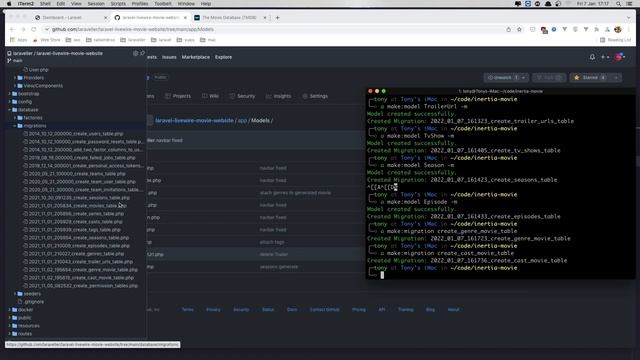The image size is (640, 360).
Task: Open the Window menu in menu bar
Action: point(186,4)
